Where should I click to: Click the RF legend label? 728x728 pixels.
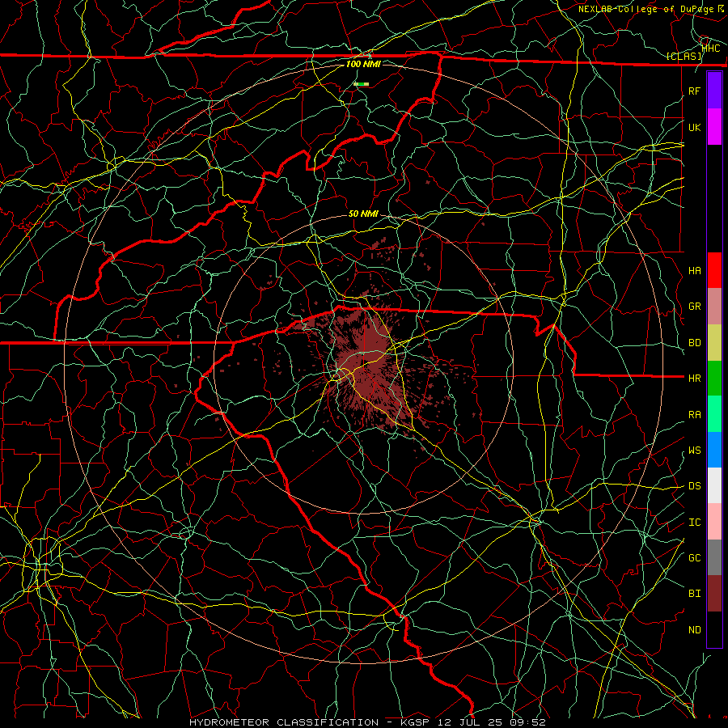pyautogui.click(x=695, y=91)
